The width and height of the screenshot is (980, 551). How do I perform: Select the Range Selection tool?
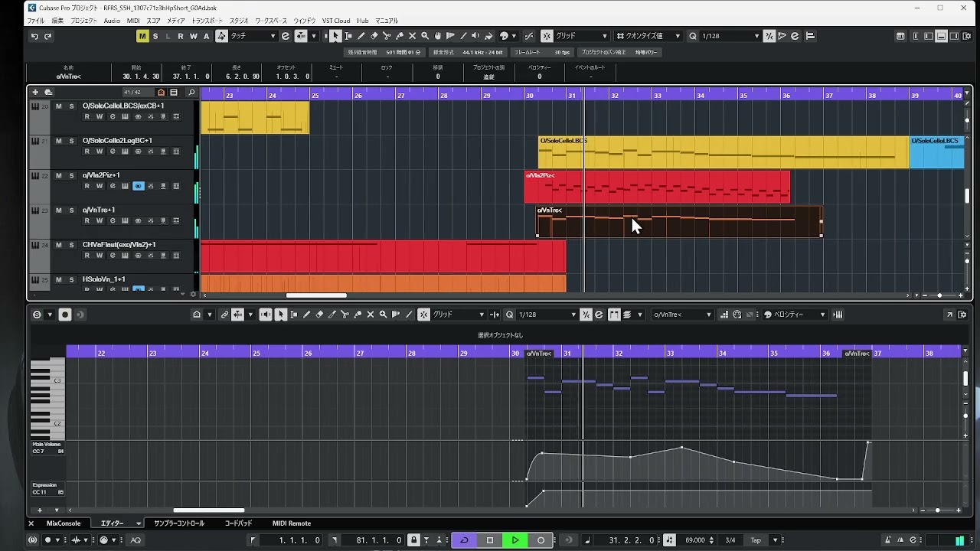(348, 36)
